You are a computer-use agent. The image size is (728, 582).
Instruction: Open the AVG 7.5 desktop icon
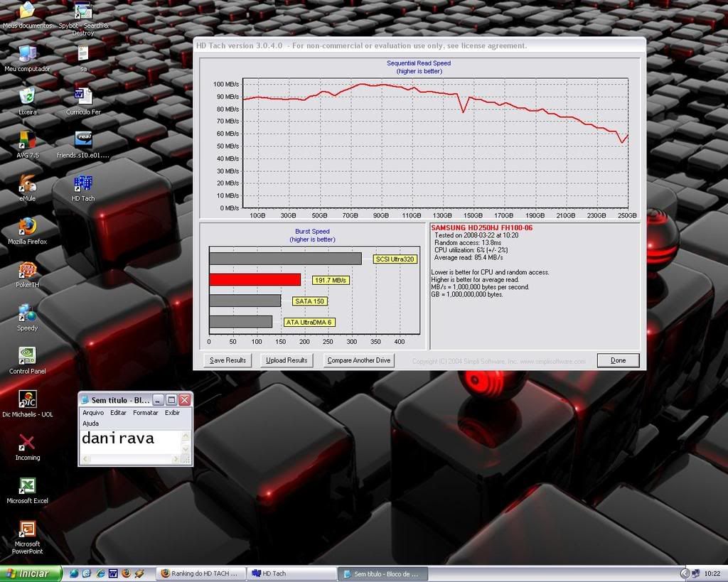tap(27, 141)
